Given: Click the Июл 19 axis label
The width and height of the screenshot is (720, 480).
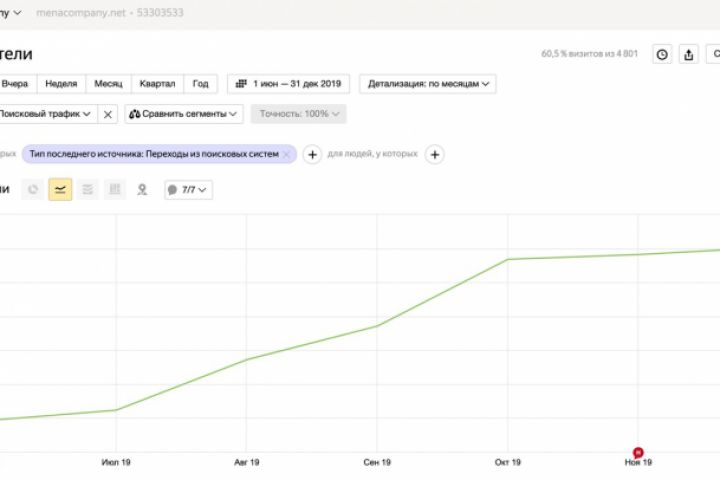Looking at the screenshot, I should (116, 462).
